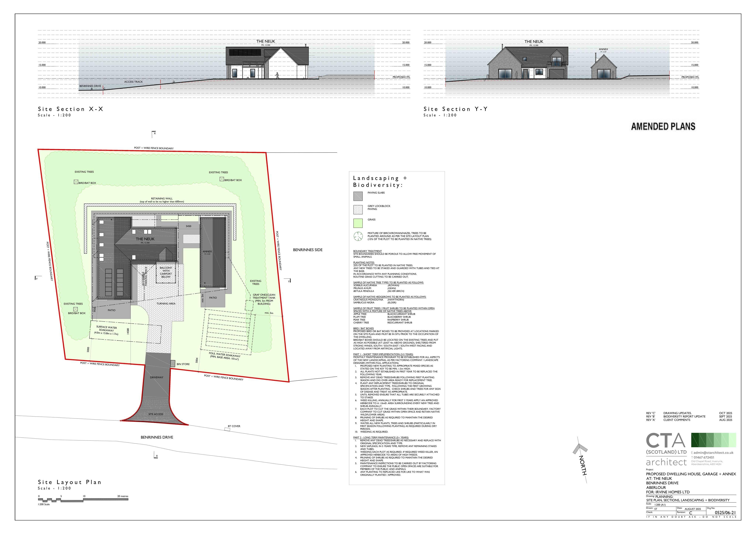
Task: Click the BT cover symbol by the road
Action: click(x=227, y=429)
